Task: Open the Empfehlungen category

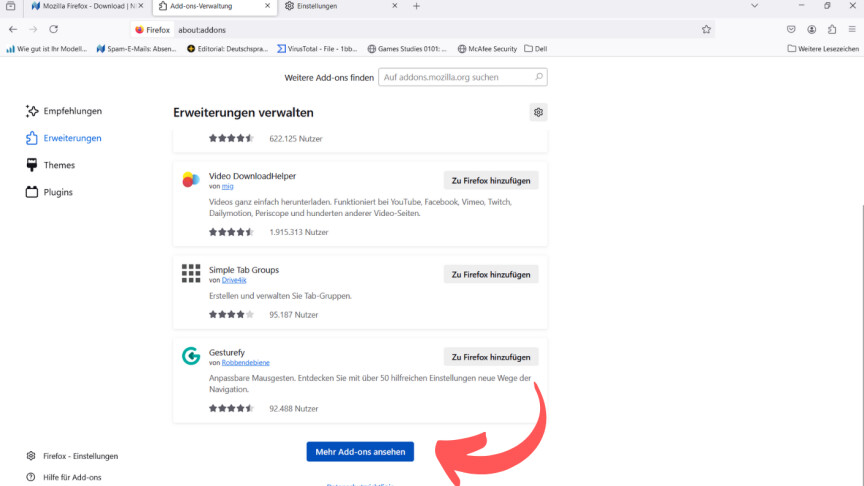Action: coord(64,111)
